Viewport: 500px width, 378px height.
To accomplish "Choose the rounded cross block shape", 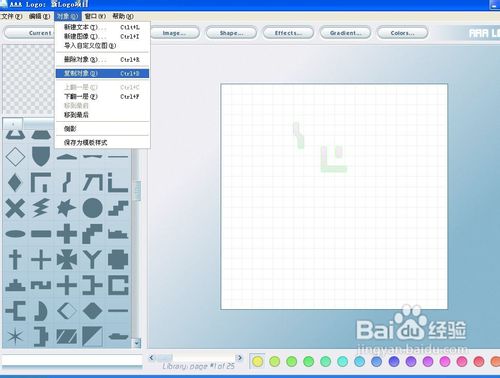I will [118, 260].
